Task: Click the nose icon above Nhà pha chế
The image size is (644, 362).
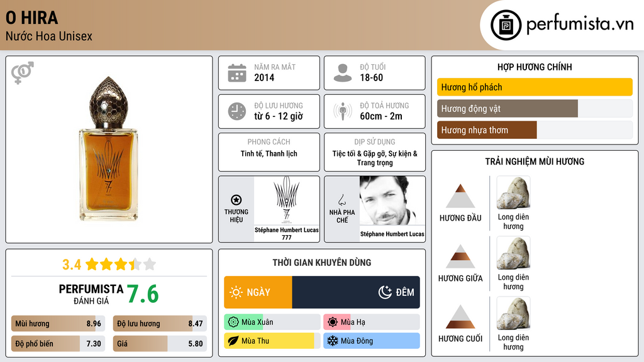Action: (341, 200)
